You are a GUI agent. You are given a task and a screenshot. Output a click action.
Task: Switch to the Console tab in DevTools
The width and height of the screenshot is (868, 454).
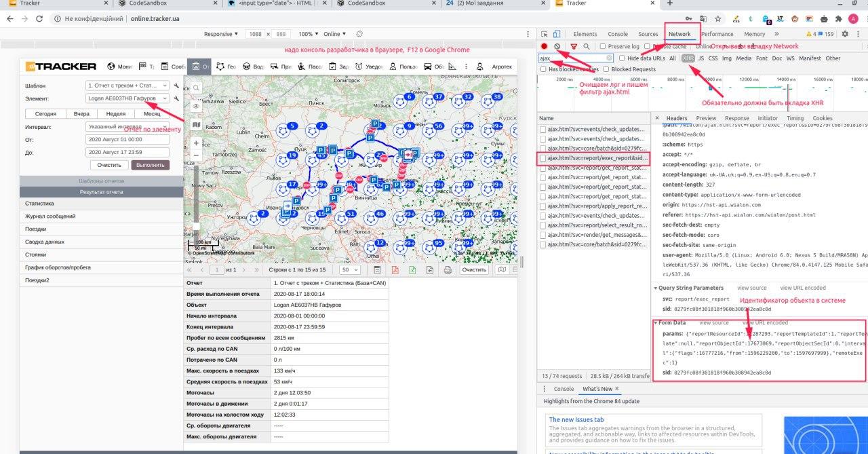tap(617, 34)
